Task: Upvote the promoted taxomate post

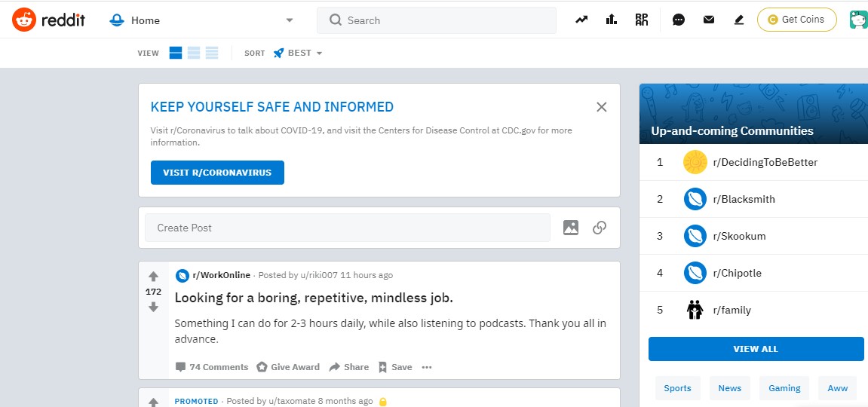Action: click(153, 402)
